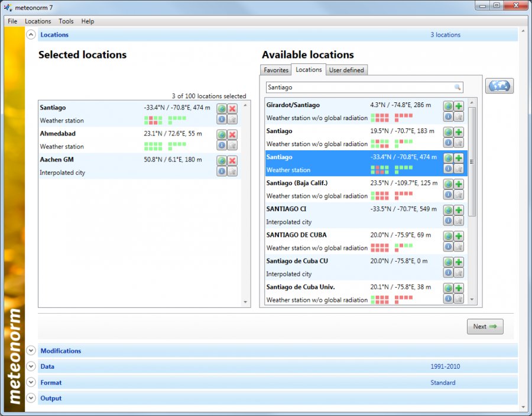Select the Locations tab under Available locations
532x416 pixels.
309,69
